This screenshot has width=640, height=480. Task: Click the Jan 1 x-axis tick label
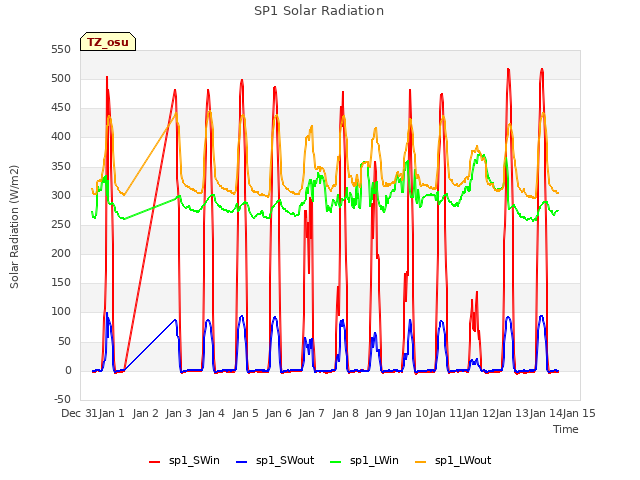coord(112,413)
